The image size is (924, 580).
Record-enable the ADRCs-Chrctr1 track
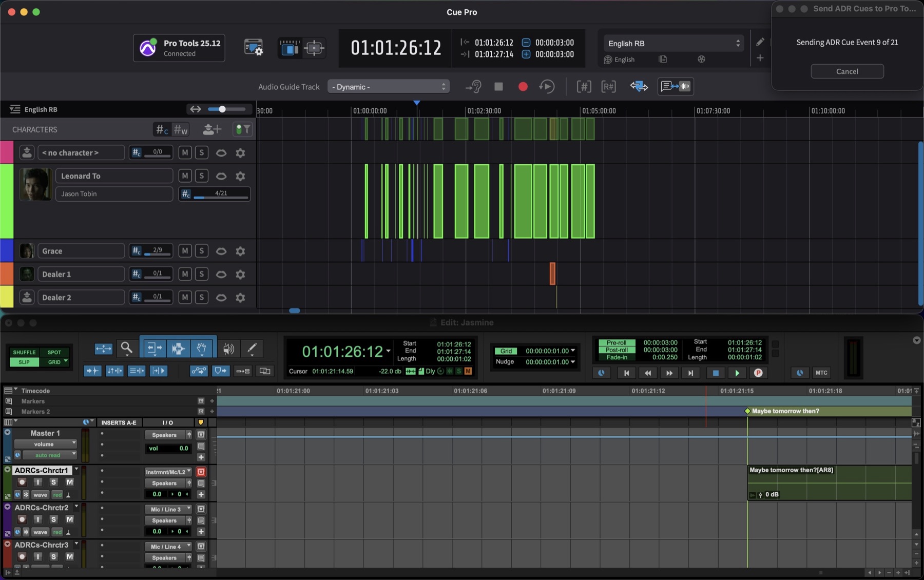22,482
